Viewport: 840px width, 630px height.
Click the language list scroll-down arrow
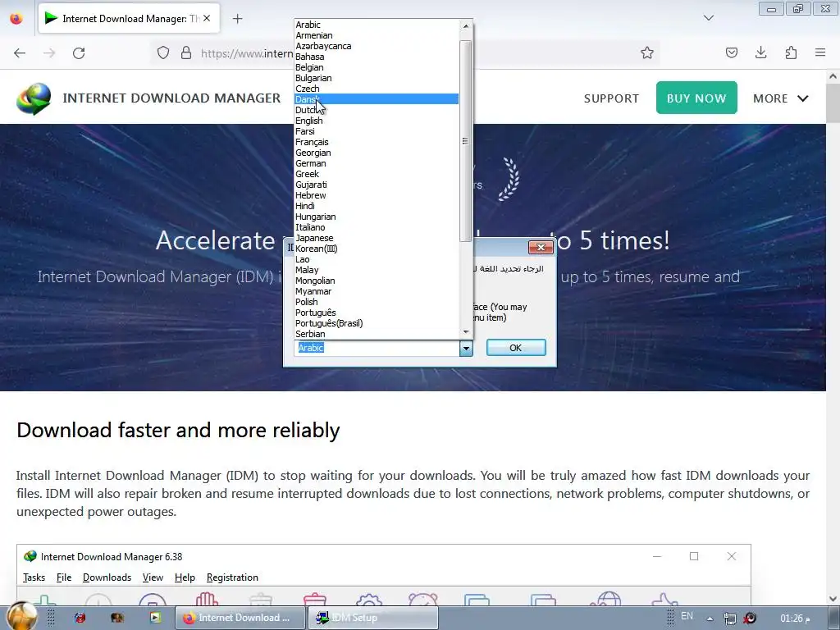466,332
